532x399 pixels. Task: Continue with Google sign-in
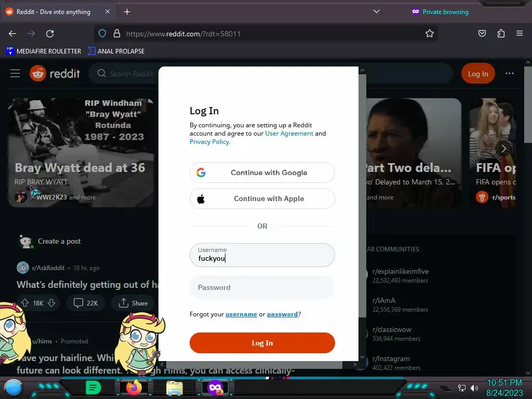point(262,172)
